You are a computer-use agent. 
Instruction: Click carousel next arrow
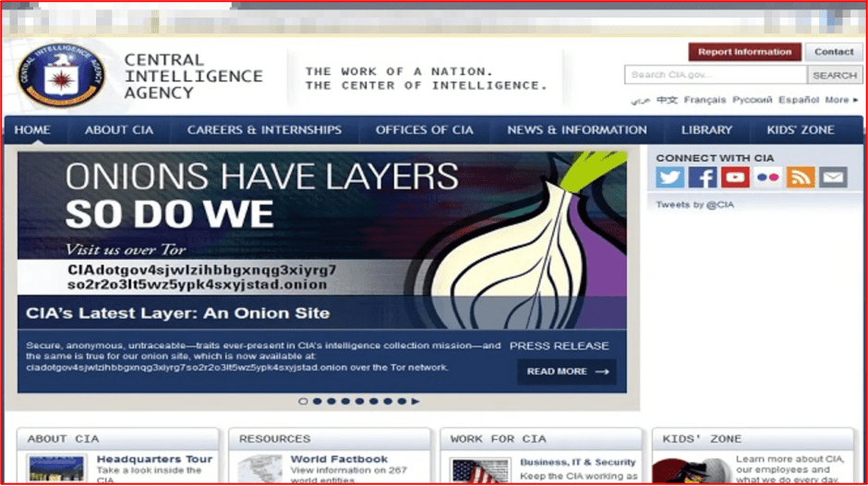pyautogui.click(x=416, y=401)
